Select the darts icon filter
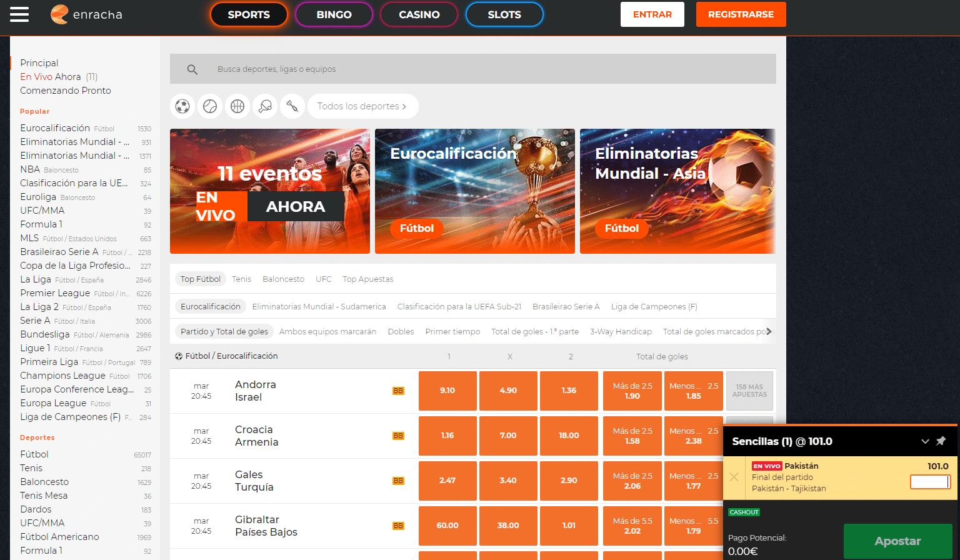 [x=292, y=106]
